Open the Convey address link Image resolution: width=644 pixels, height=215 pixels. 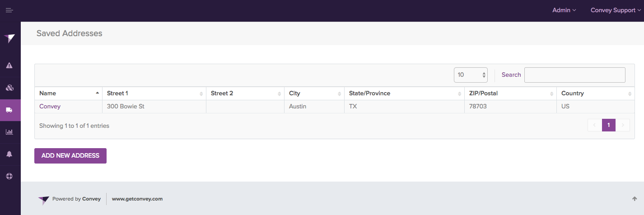pos(50,107)
